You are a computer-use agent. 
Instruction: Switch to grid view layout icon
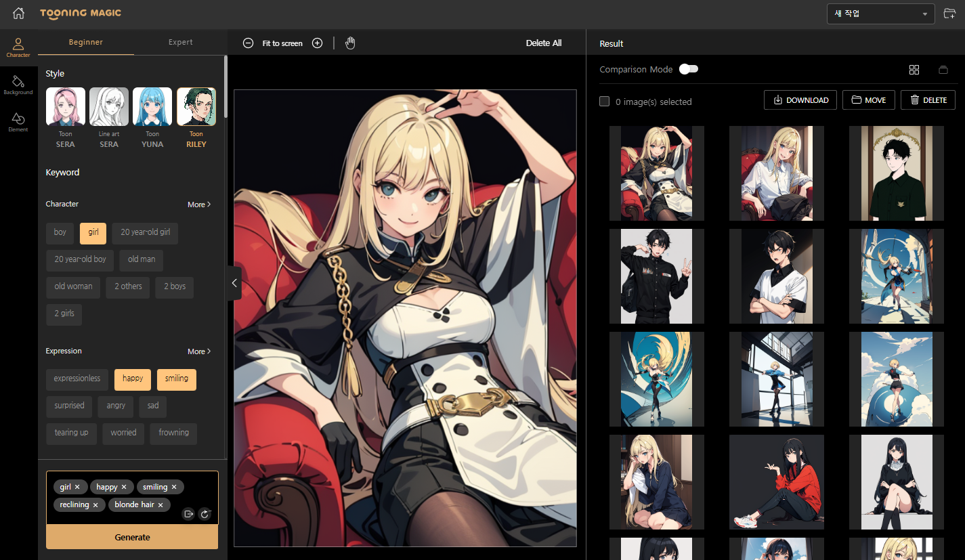(x=914, y=70)
